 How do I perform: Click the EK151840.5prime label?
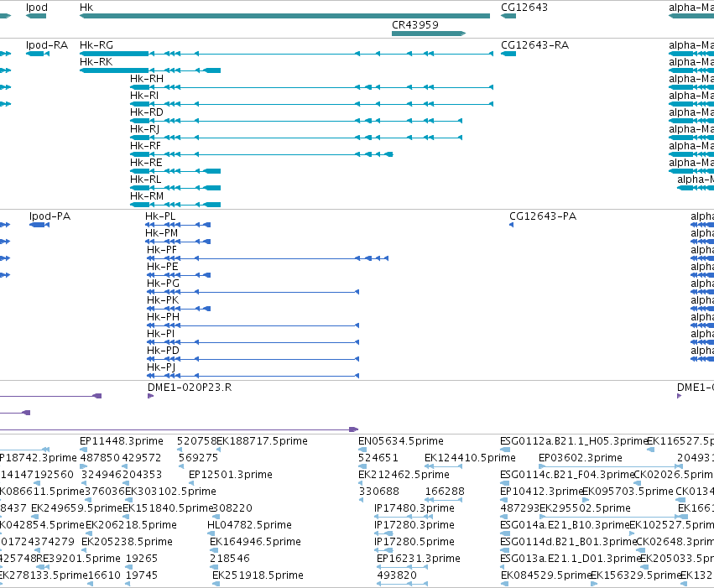click(168, 508)
